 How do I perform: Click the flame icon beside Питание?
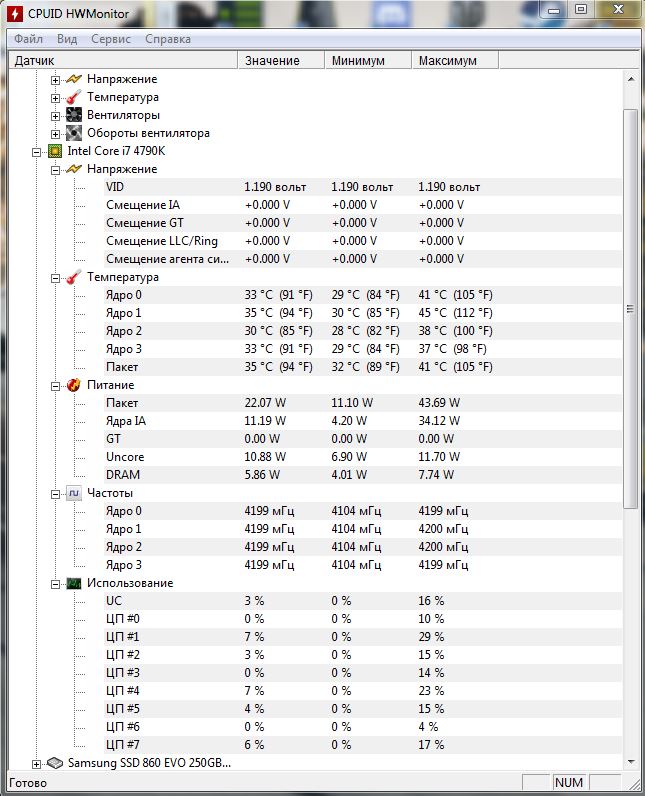coord(74,385)
